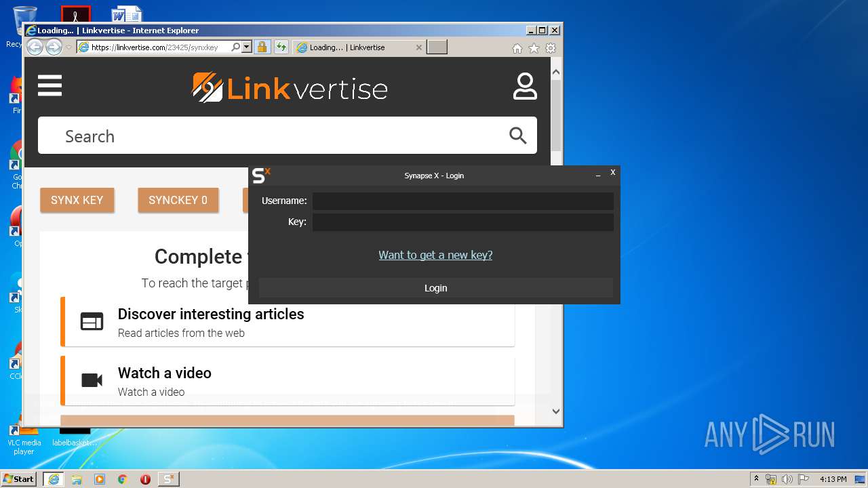
Task: Open Windows Explorer from taskbar
Action: (x=77, y=479)
